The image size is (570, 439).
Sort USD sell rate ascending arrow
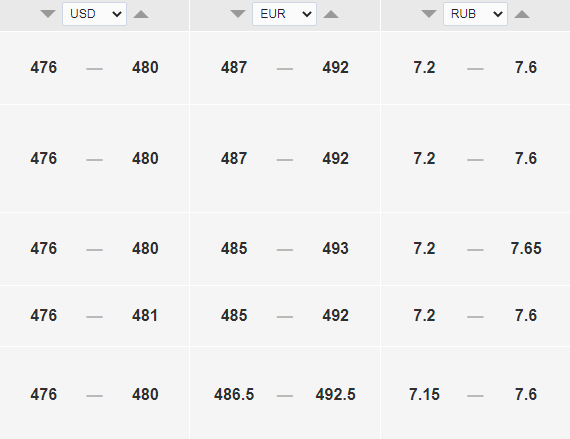(141, 14)
